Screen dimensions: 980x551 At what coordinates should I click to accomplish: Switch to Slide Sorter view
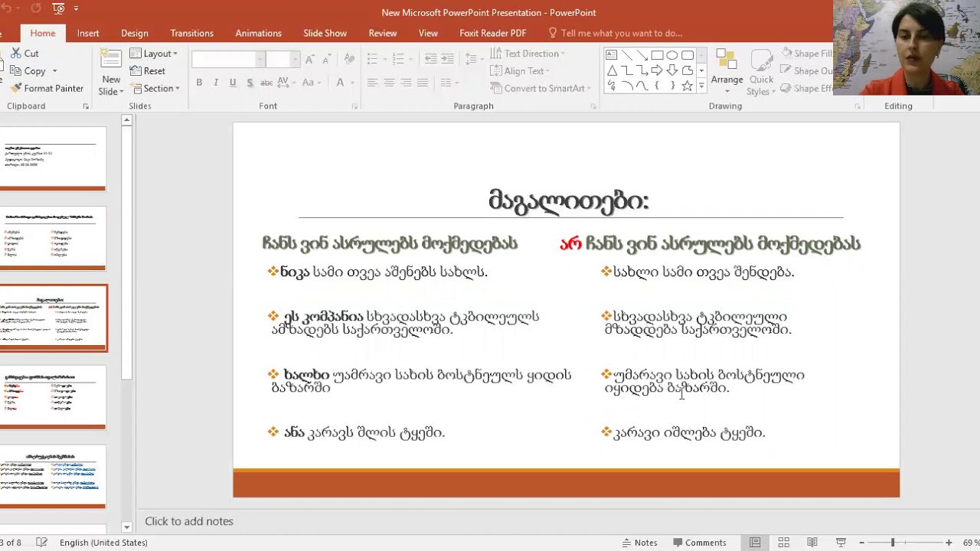click(x=783, y=543)
